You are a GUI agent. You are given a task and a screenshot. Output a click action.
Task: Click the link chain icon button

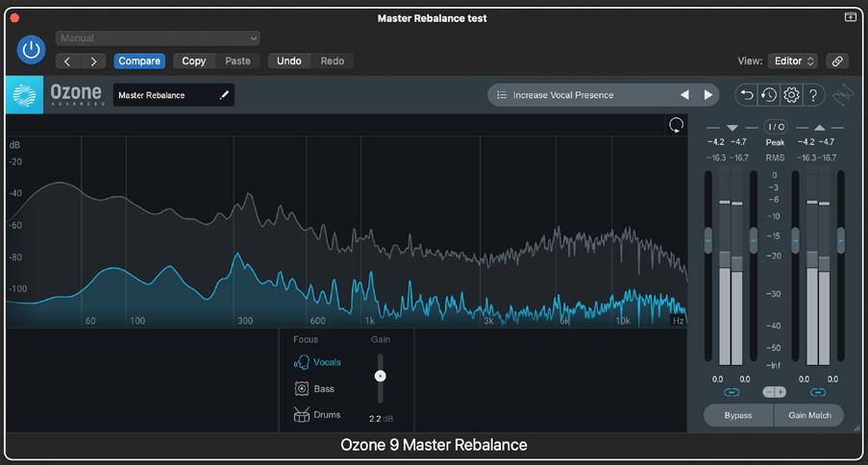tap(837, 61)
